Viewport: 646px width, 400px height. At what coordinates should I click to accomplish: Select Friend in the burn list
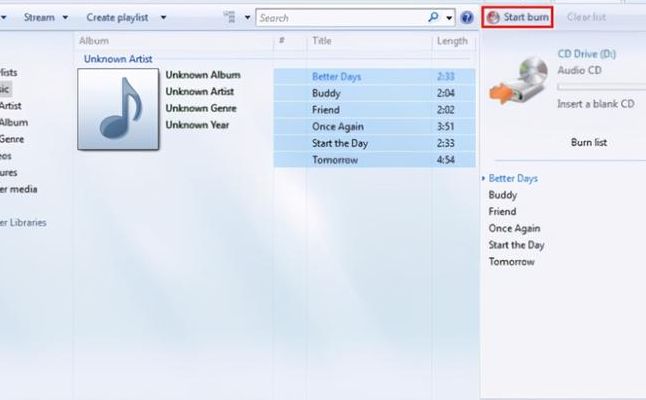point(502,212)
